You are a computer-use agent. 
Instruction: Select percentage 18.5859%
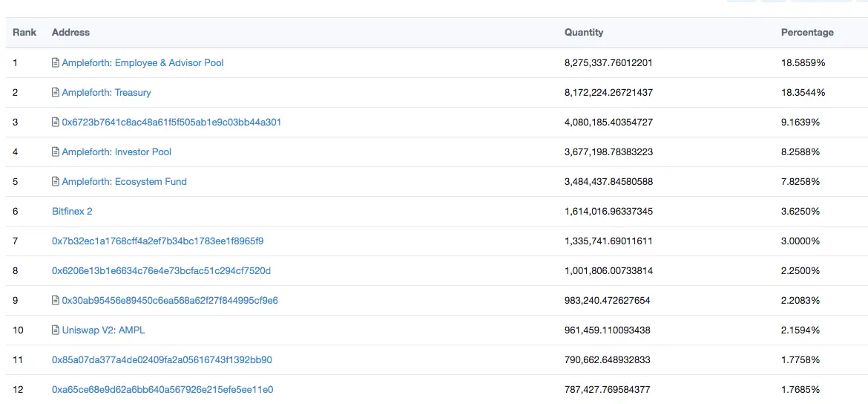(803, 63)
